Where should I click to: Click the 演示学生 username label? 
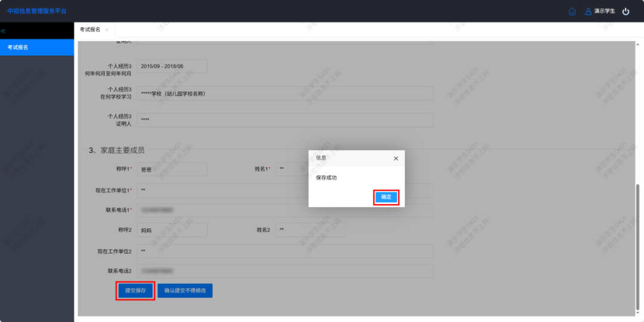pos(604,11)
